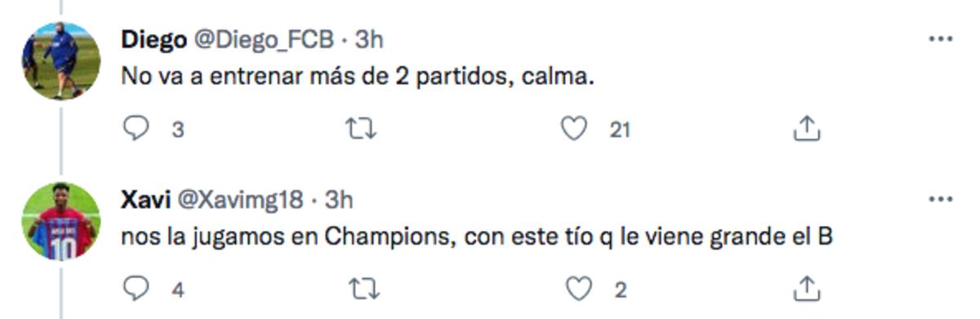Open Diego's profile picture
The image size is (980, 319).
coord(61,61)
